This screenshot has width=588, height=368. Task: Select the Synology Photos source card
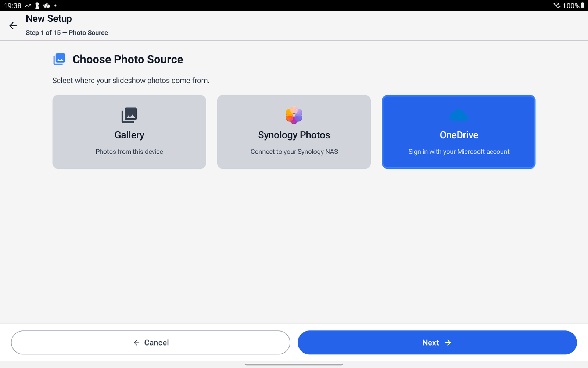[x=294, y=132]
